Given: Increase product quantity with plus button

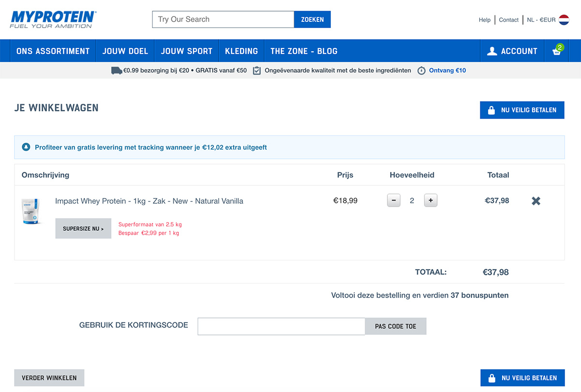Looking at the screenshot, I should [x=430, y=200].
